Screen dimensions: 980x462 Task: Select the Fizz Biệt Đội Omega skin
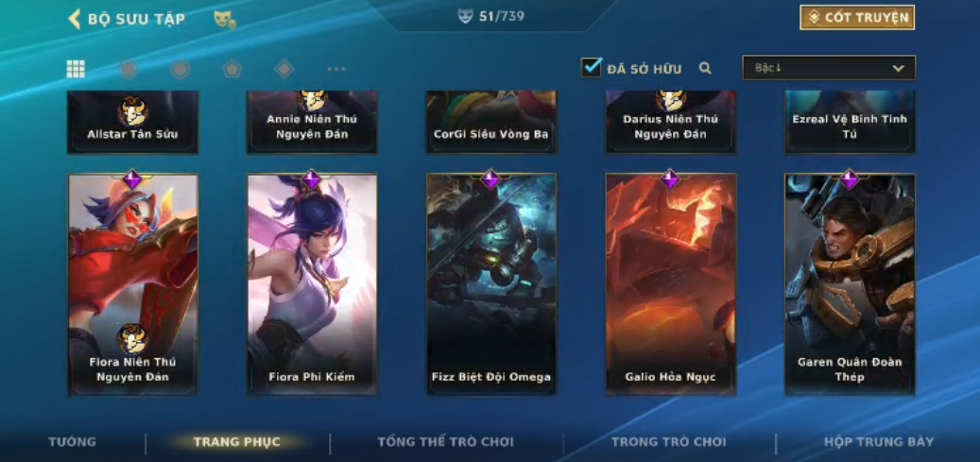[x=491, y=284]
